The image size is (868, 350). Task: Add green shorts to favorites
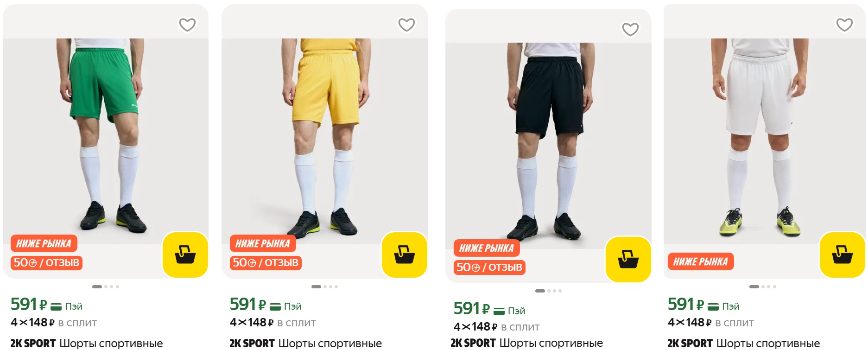tap(187, 25)
